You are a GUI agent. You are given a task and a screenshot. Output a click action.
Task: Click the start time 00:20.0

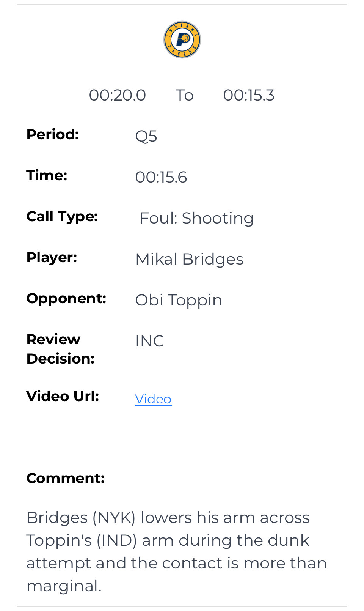(x=117, y=95)
